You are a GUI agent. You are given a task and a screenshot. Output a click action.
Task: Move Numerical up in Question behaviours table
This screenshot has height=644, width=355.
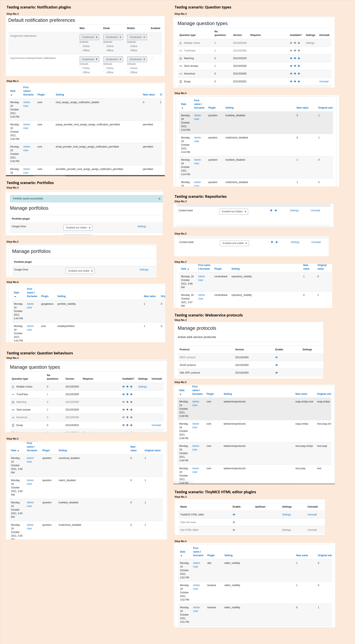127,418
